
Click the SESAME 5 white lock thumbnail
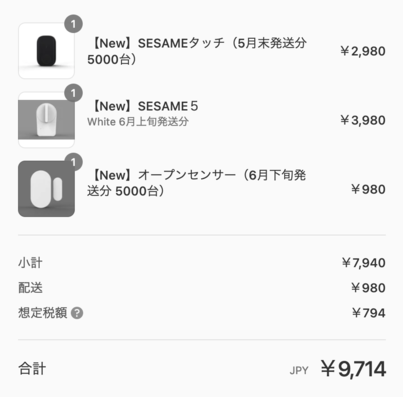[x=46, y=120]
